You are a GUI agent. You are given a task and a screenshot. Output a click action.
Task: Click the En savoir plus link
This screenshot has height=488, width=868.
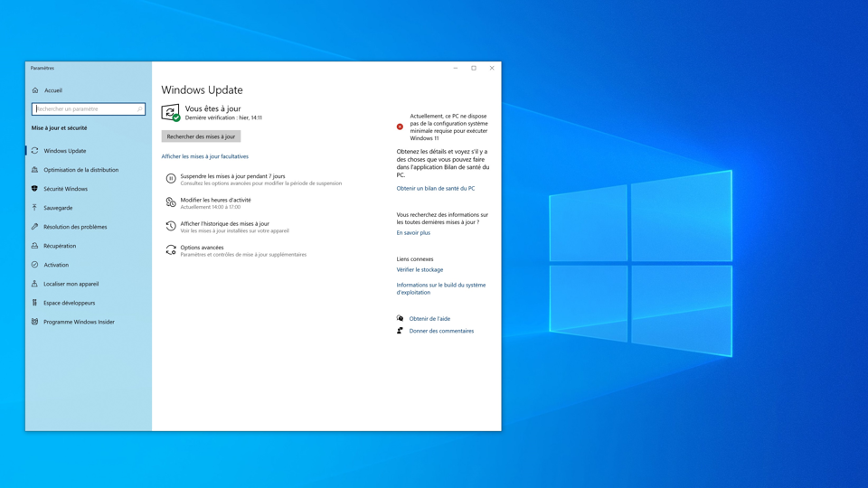(413, 233)
